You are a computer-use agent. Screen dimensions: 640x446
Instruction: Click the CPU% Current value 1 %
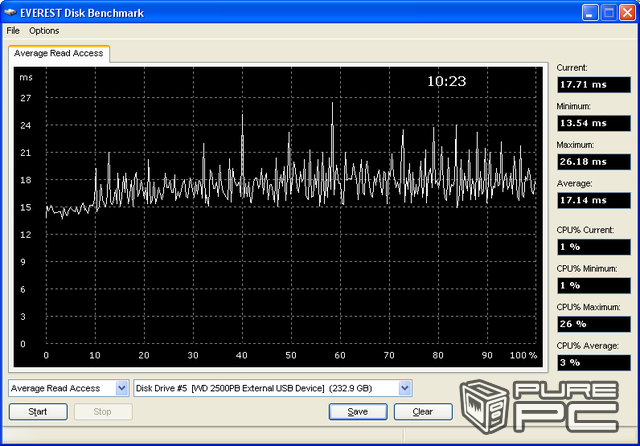coord(594,247)
